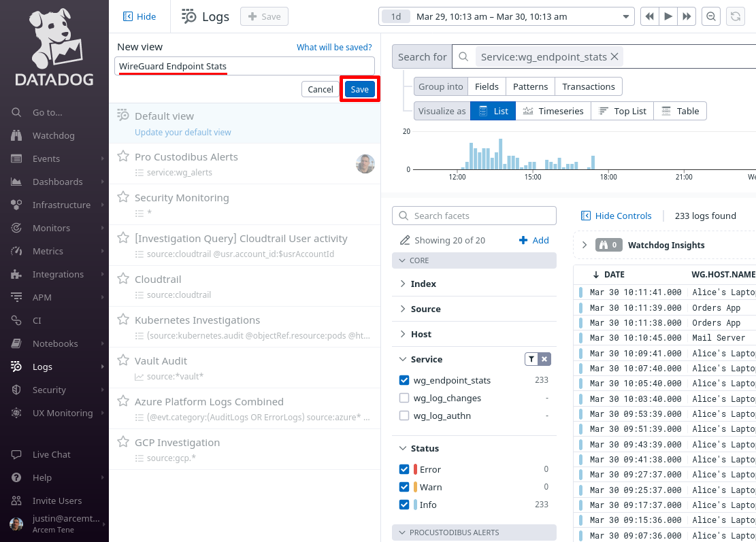Visualize as List
The width and height of the screenshot is (756, 542).
(493, 111)
